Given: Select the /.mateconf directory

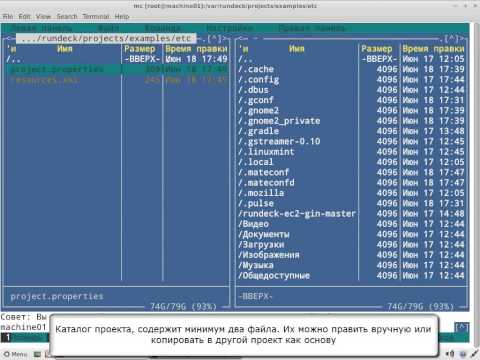Looking at the screenshot, I should tap(352, 173).
